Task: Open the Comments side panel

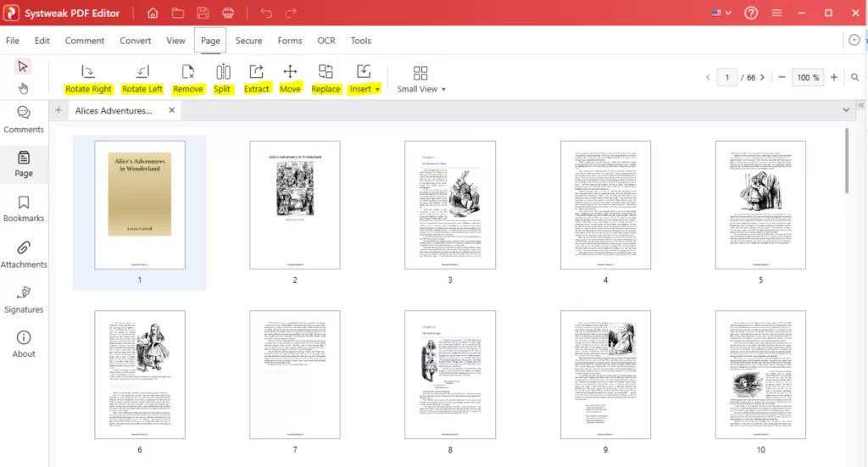Action: tap(23, 120)
